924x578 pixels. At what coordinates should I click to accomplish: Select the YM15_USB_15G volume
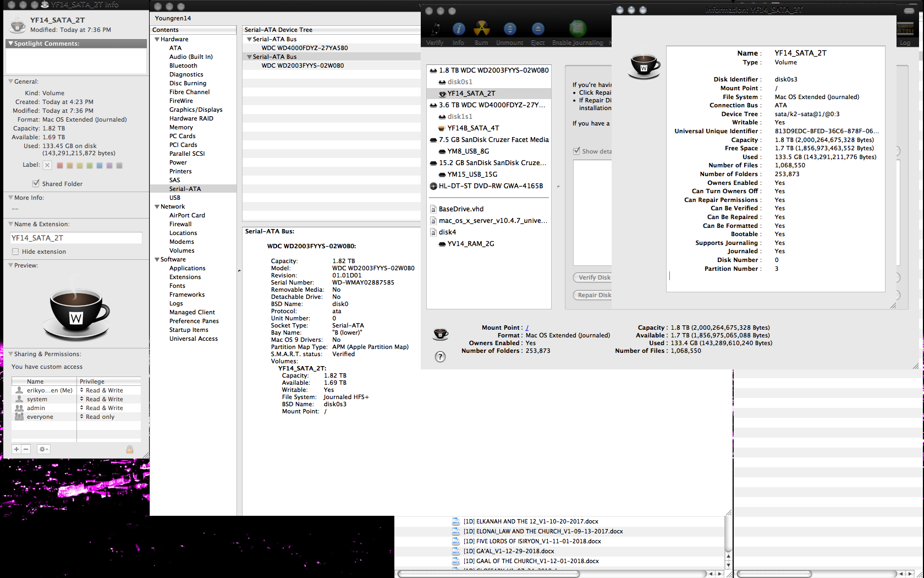tap(489, 175)
